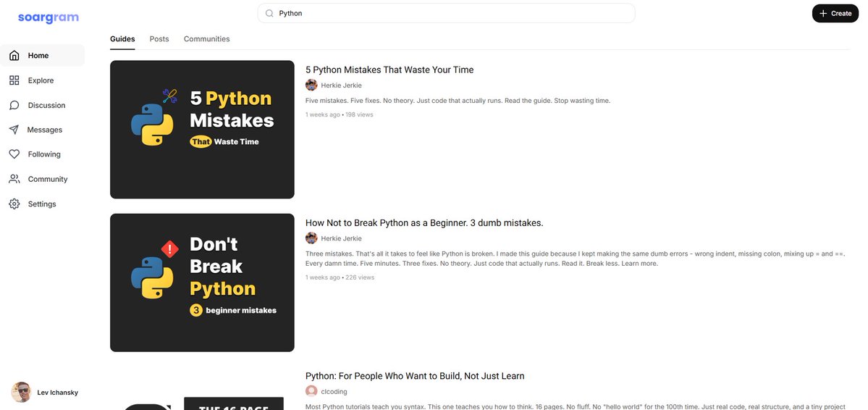Click the 'Five mistakes. Five fixes.' description
Screen dimensions: 868x410
coord(458,101)
